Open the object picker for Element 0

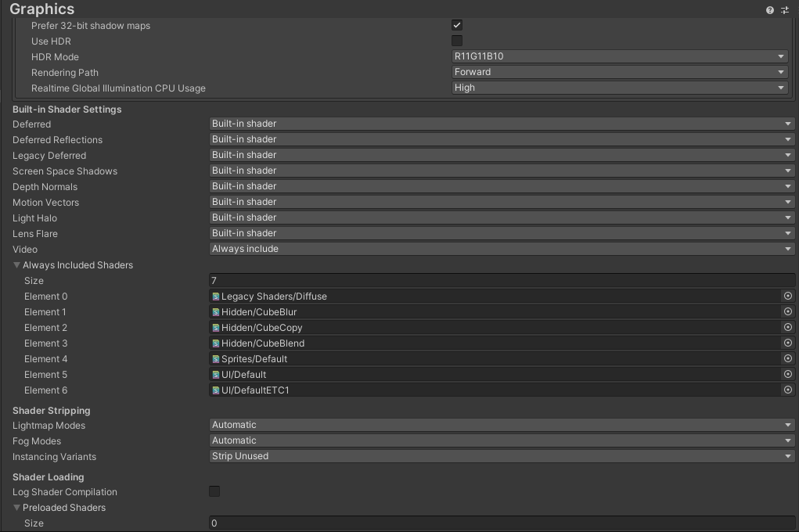[789, 296]
